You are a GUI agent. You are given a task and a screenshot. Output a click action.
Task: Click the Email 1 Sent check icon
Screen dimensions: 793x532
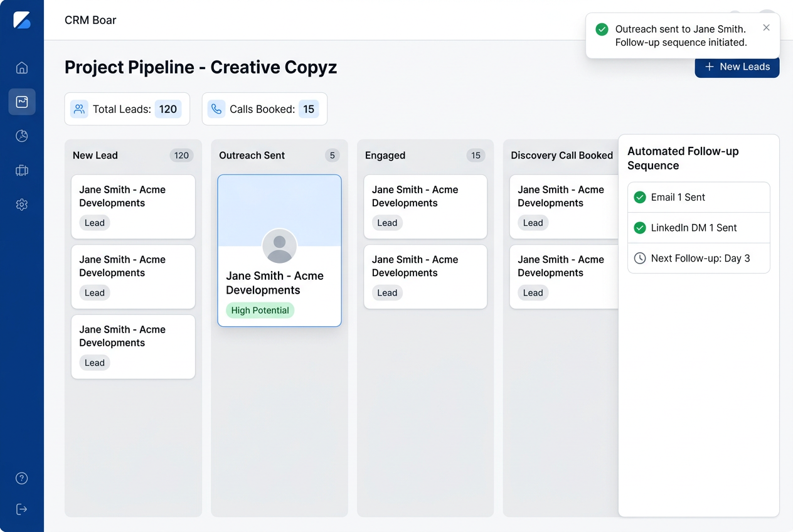coord(640,197)
